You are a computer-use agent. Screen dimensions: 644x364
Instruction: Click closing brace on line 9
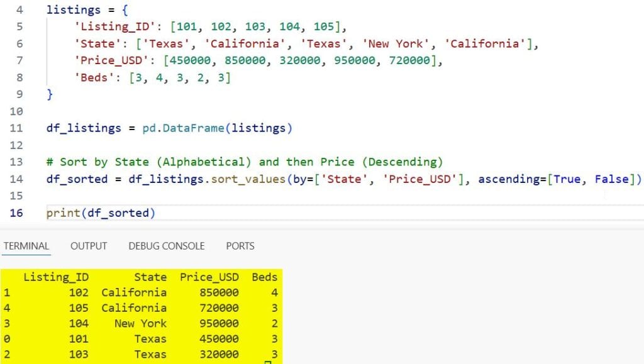[x=50, y=94]
